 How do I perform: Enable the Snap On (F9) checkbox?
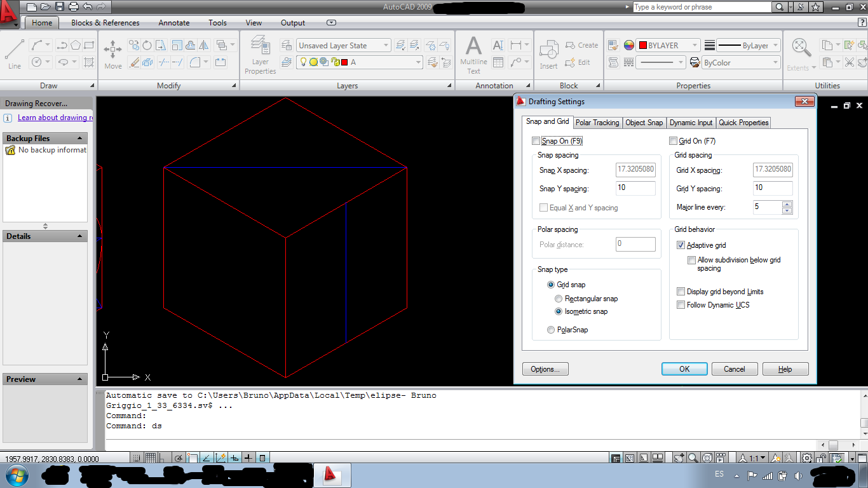536,141
